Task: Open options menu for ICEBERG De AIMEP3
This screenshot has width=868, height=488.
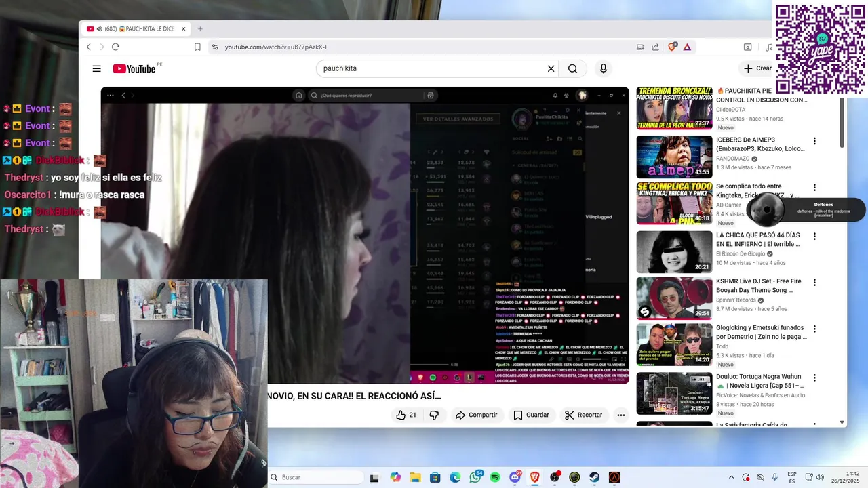Action: point(814,141)
